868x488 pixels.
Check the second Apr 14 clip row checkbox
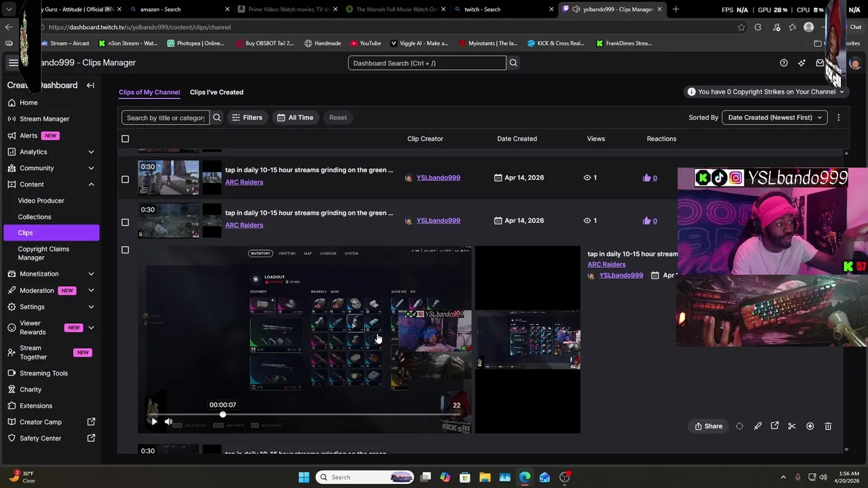click(125, 222)
